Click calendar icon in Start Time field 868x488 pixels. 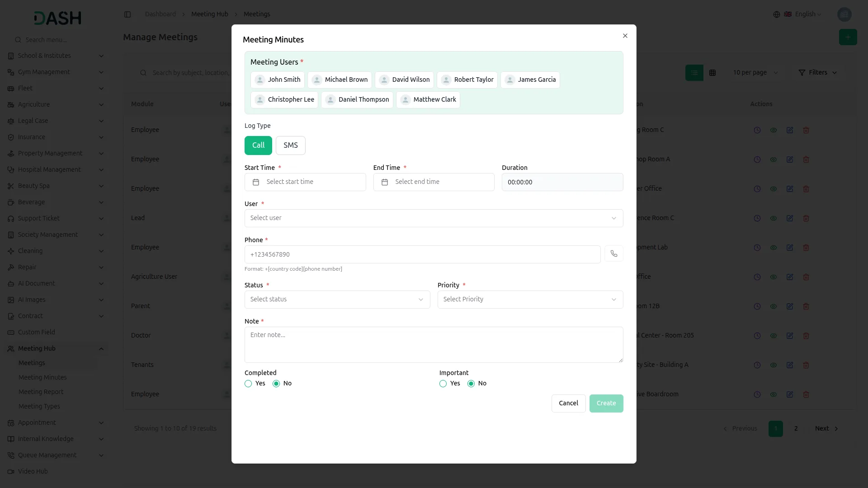[256, 182]
